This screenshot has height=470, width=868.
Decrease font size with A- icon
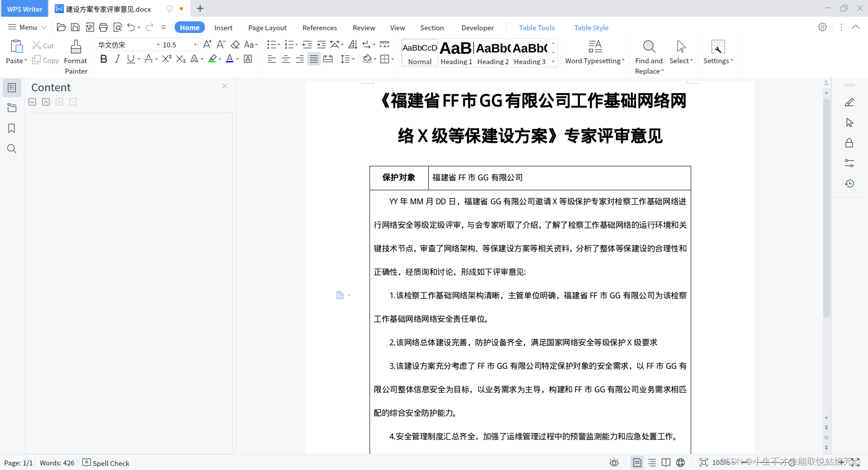coord(221,44)
